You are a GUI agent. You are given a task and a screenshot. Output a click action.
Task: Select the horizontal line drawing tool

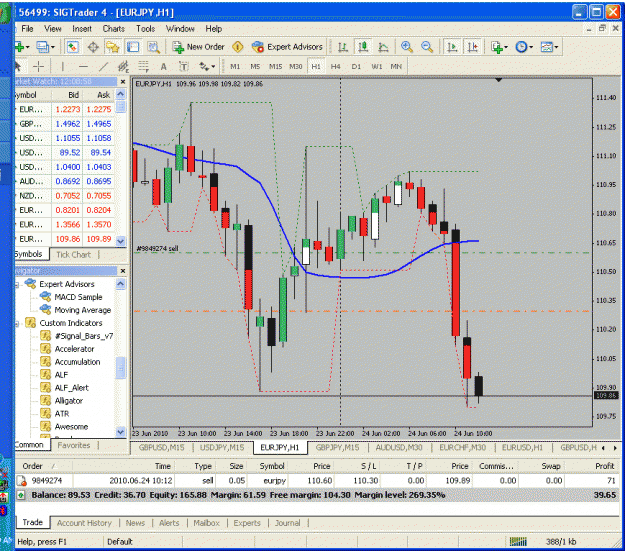click(83, 66)
